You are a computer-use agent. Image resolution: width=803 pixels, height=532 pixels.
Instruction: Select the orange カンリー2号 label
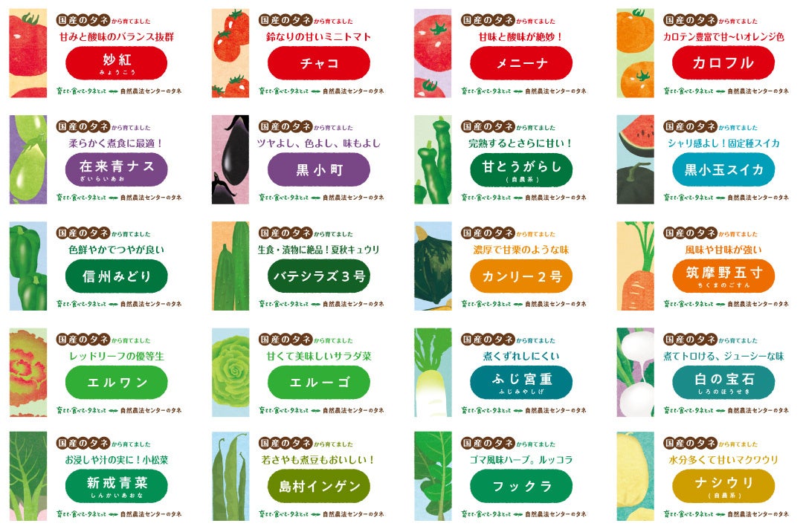pos(521,276)
